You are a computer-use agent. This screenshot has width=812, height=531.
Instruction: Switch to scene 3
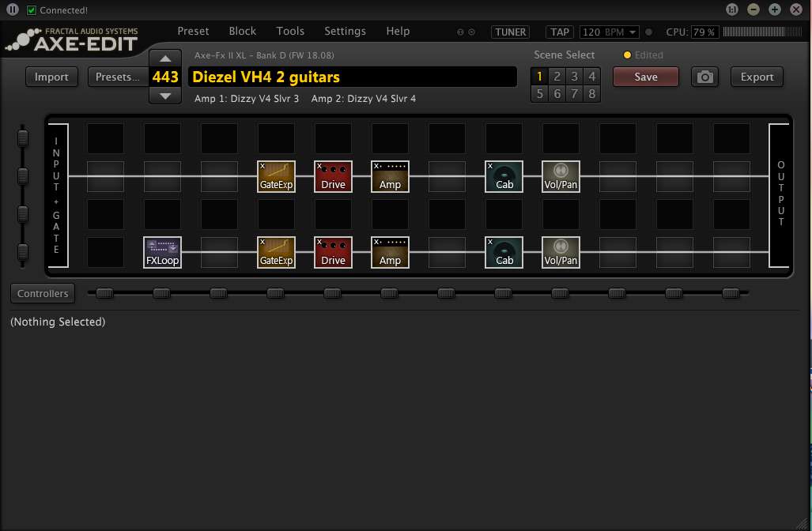[574, 77]
